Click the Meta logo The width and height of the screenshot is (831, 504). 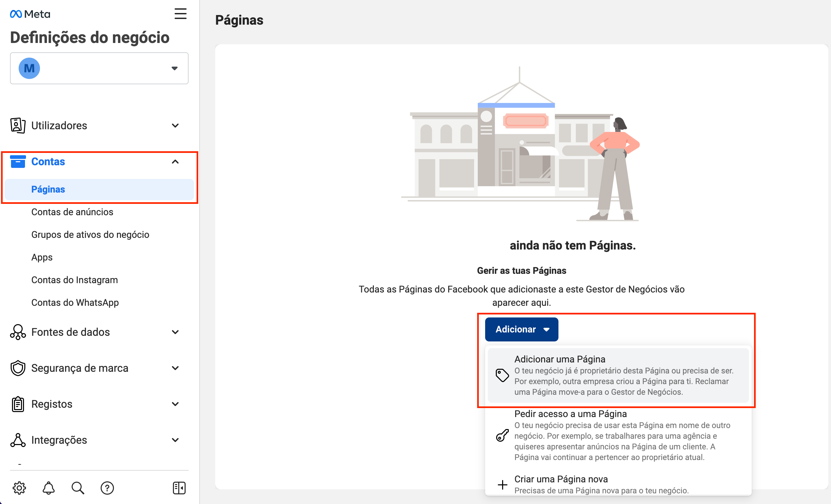point(30,13)
